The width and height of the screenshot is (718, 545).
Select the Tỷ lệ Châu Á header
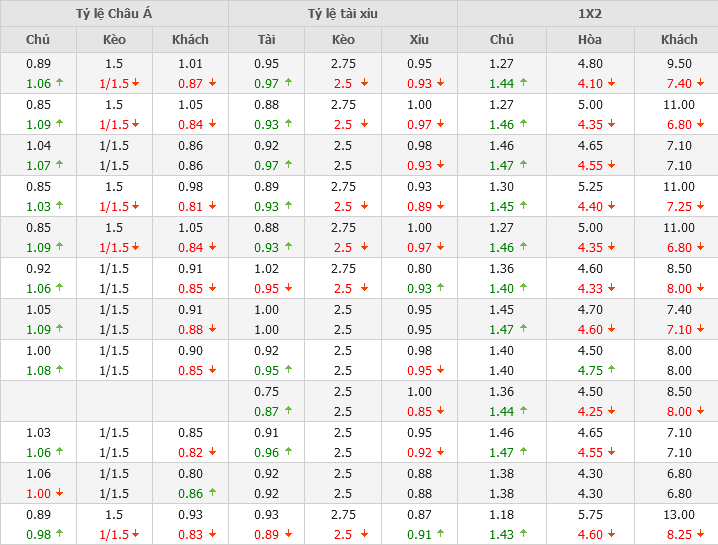[x=114, y=13]
